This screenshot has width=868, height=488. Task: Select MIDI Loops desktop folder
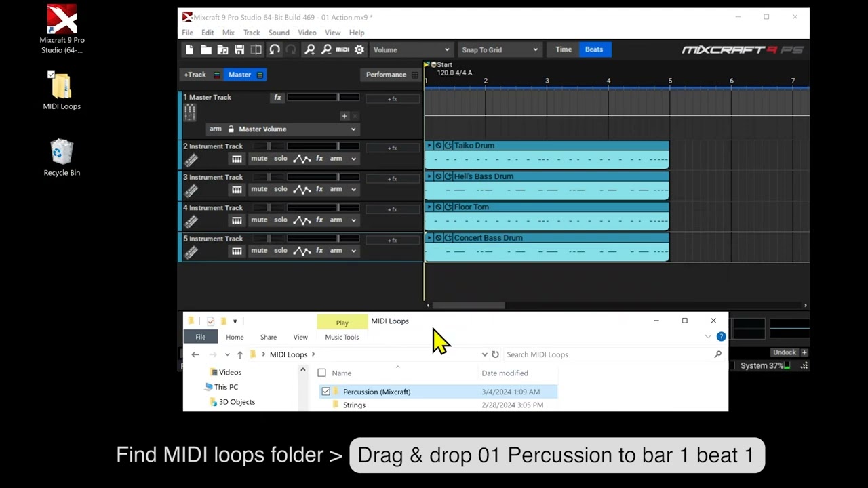coord(62,91)
